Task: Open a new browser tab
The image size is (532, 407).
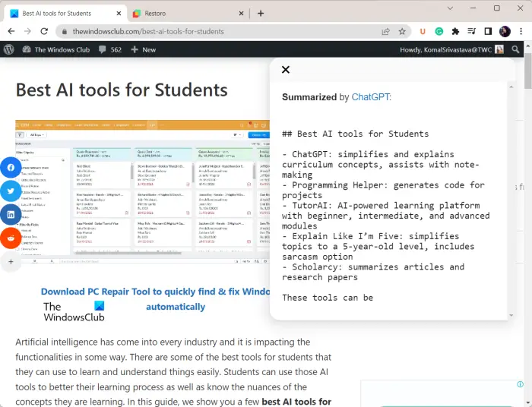Action: point(261,13)
